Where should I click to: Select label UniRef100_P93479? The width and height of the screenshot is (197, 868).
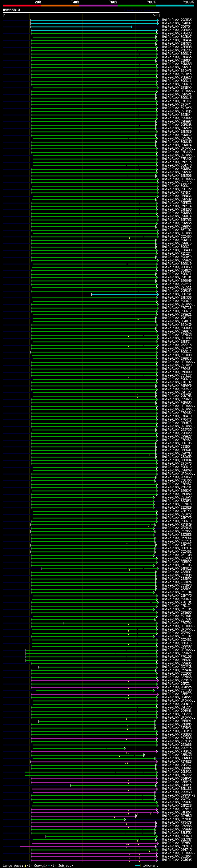tap(176, 822)
